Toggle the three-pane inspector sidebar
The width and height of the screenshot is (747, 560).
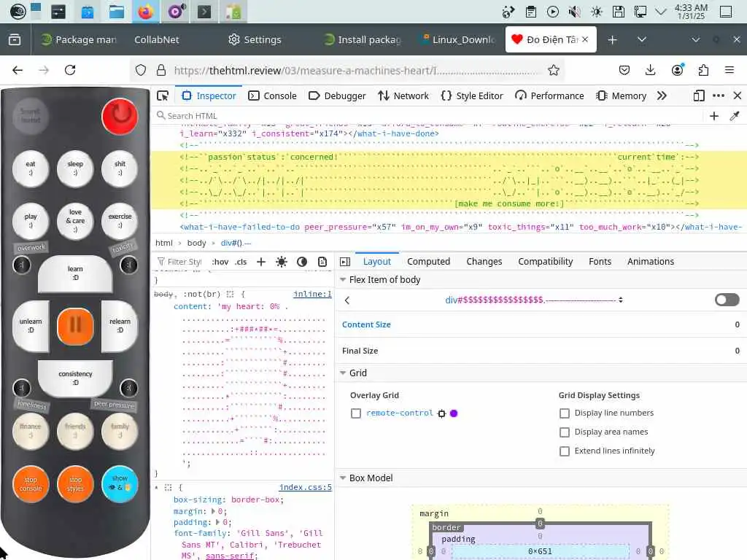[x=345, y=262]
